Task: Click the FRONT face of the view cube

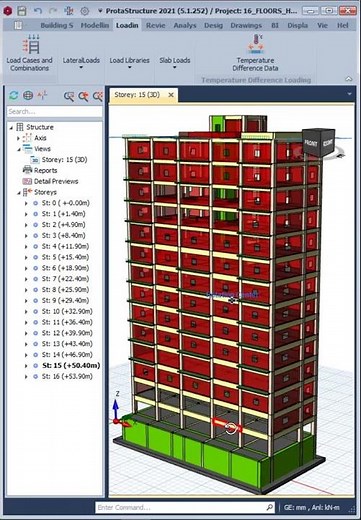Action: [310, 143]
